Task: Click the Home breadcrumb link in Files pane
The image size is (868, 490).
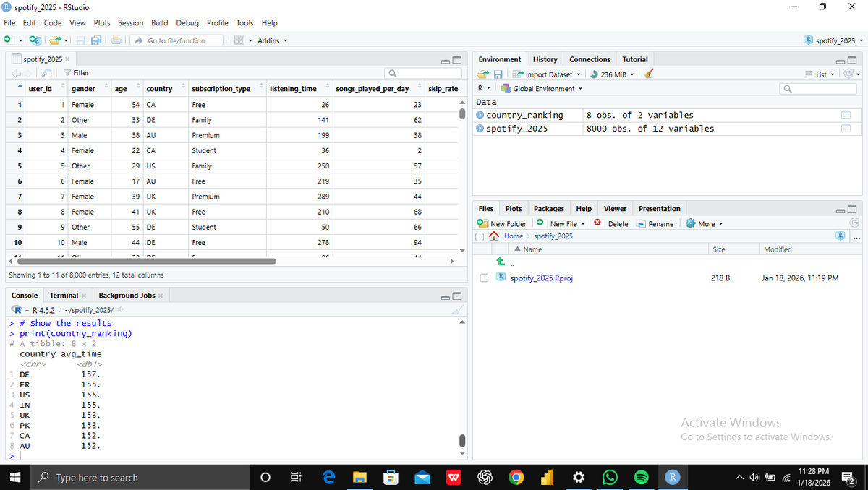Action: 514,236
